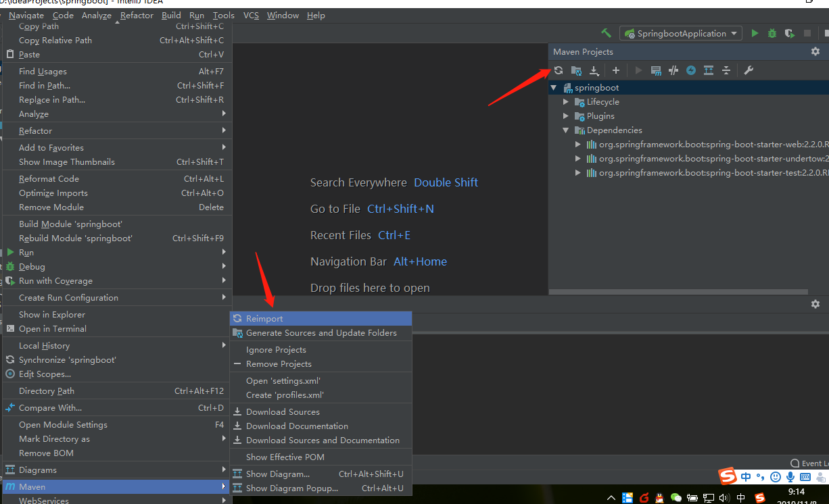Open the Maven Projects panel gear settings

click(x=815, y=51)
